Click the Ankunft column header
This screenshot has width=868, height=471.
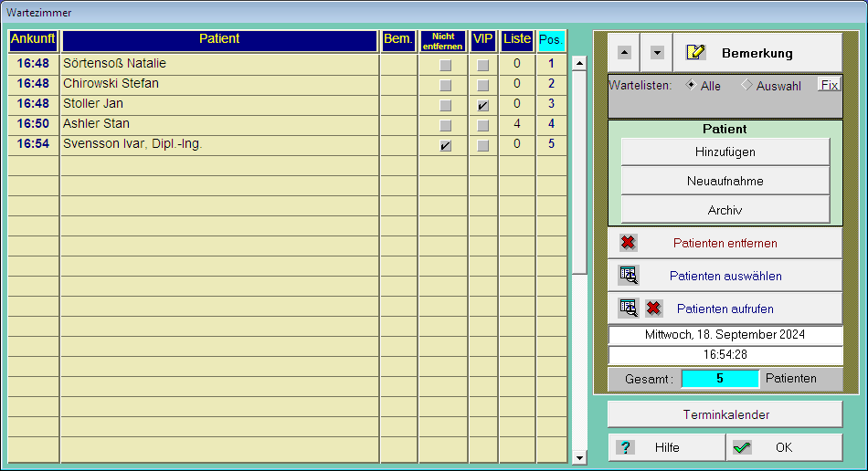34,40
